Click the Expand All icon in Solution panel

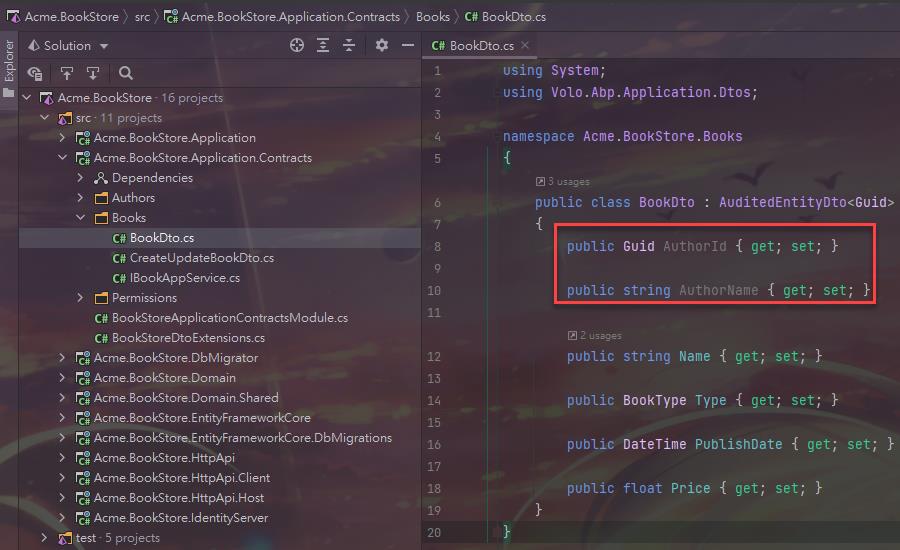click(323, 46)
